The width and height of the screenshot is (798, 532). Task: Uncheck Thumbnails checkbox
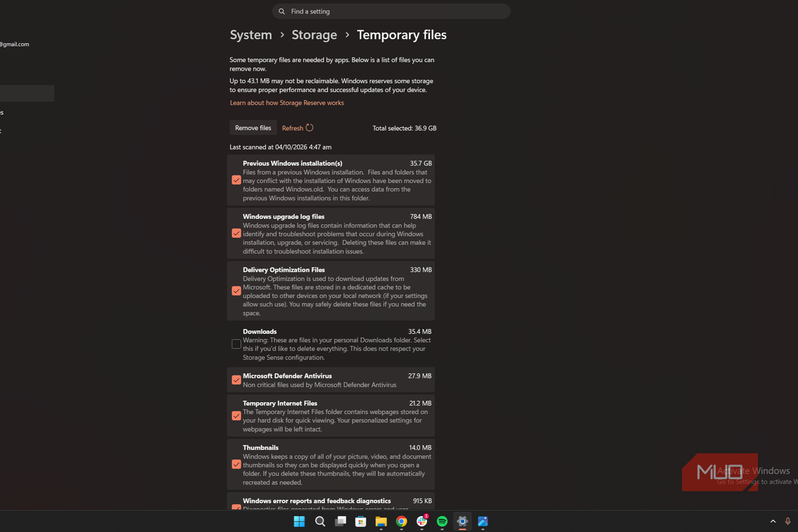(236, 465)
